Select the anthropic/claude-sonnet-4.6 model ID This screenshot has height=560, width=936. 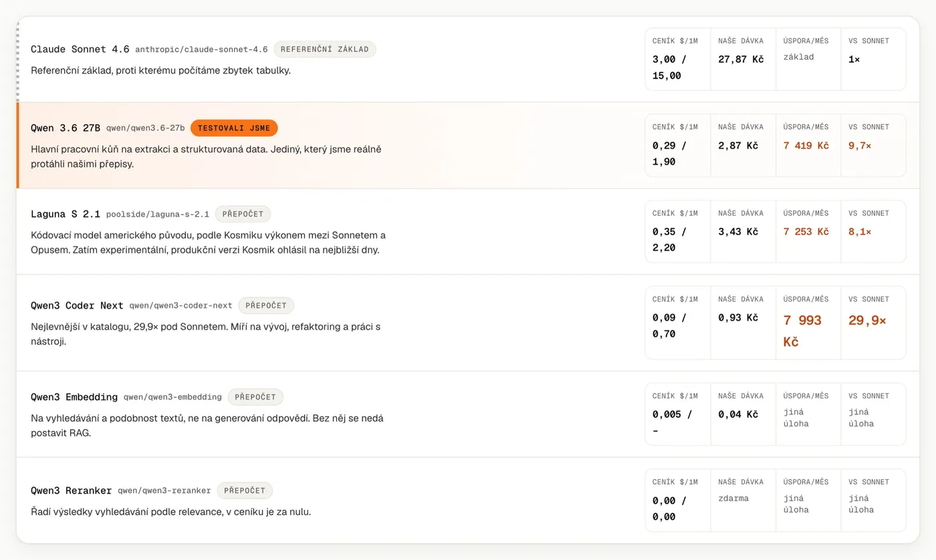click(x=201, y=49)
